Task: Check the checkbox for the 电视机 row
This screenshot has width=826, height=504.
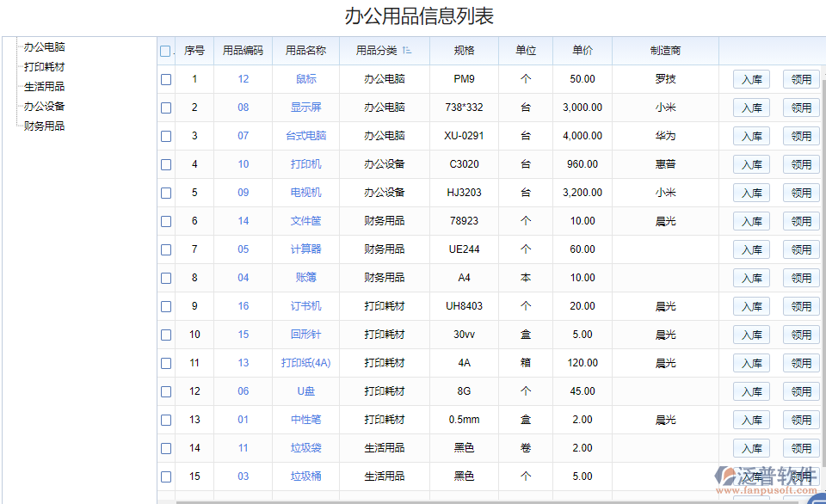Action: [x=165, y=193]
